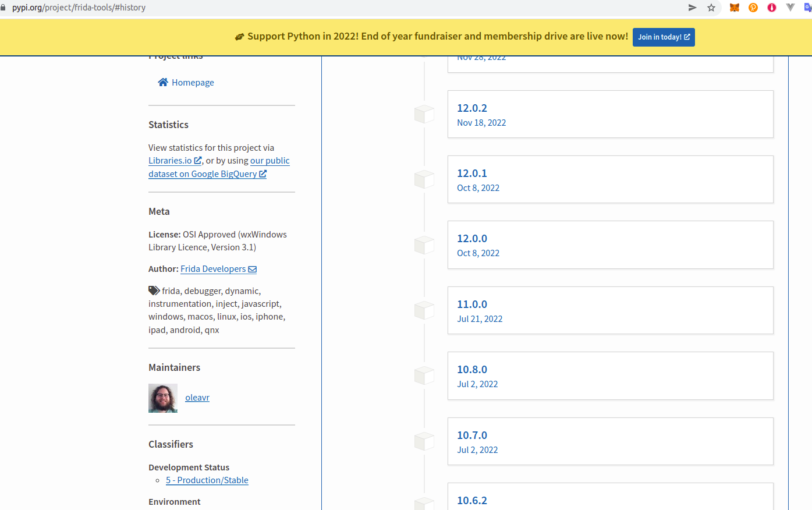Viewport: 812px width, 510px height.
Task: Open the 5 - Production/Stable classifier
Action: [207, 480]
